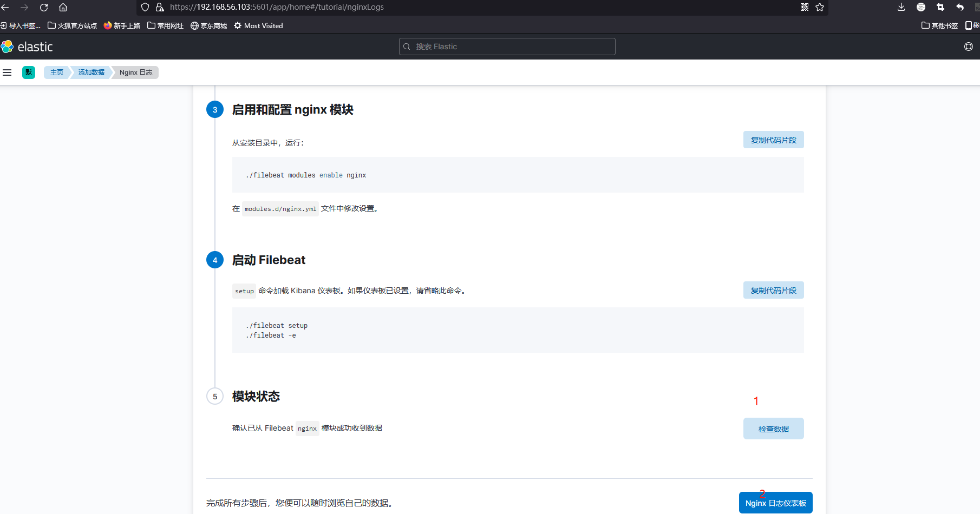This screenshot has height=514, width=980.
Task: Click the nginx inline code in step 5
Action: click(x=307, y=429)
